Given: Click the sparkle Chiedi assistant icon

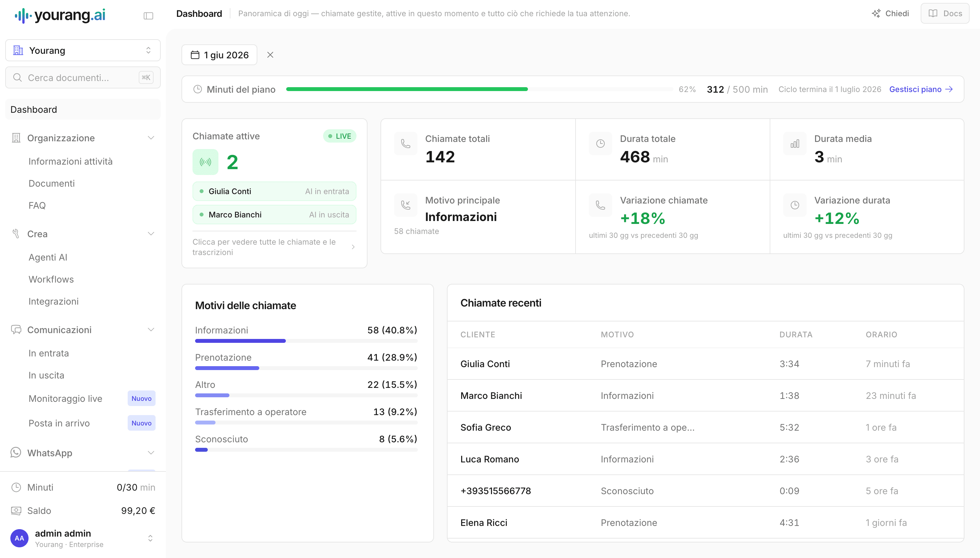Looking at the screenshot, I should click(x=876, y=13).
